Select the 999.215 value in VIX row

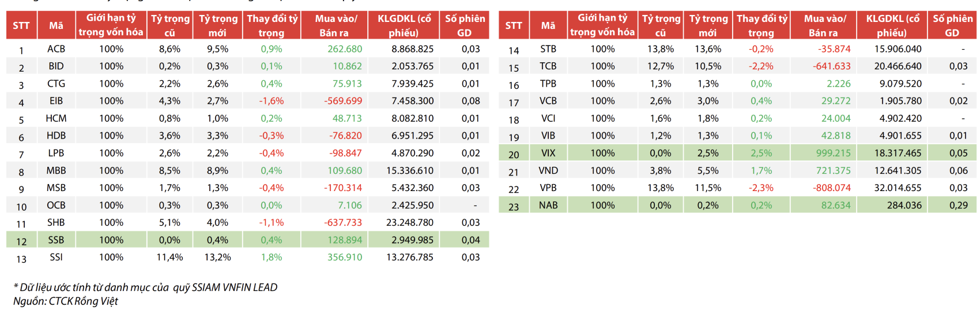tap(834, 153)
